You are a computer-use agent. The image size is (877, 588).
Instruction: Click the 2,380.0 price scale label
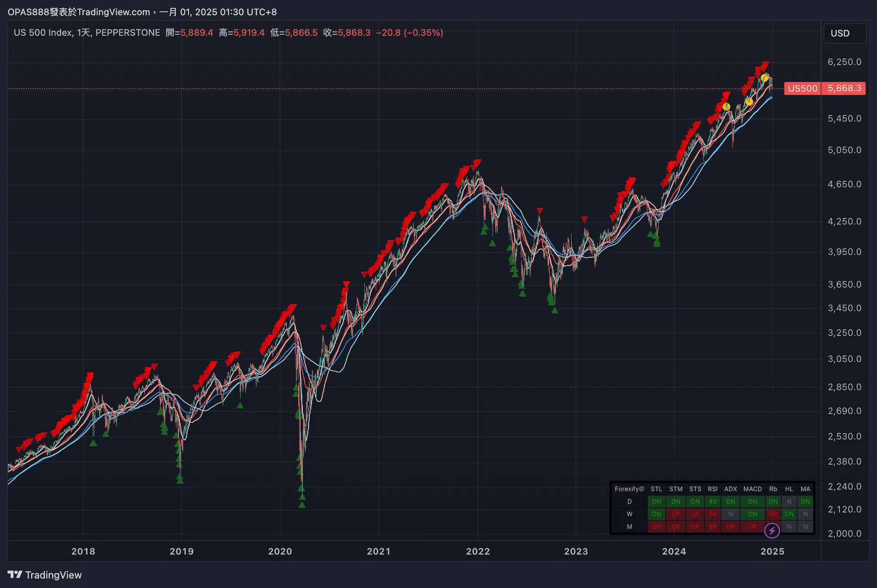click(845, 461)
